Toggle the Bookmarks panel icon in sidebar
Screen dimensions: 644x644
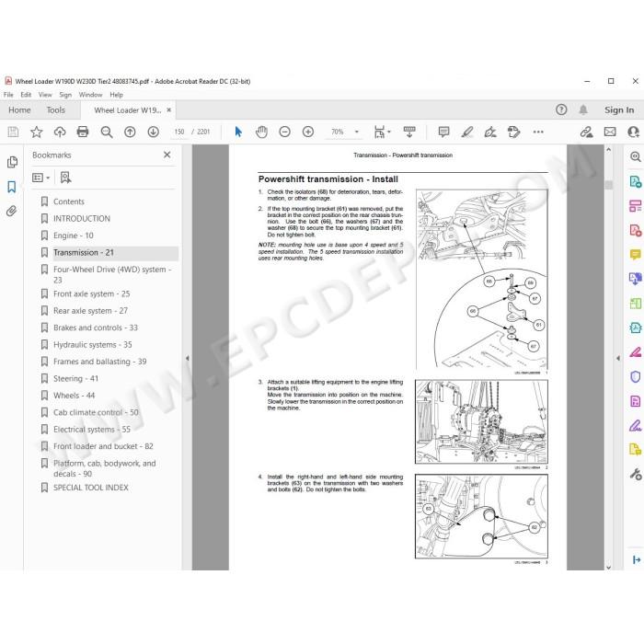click(11, 187)
